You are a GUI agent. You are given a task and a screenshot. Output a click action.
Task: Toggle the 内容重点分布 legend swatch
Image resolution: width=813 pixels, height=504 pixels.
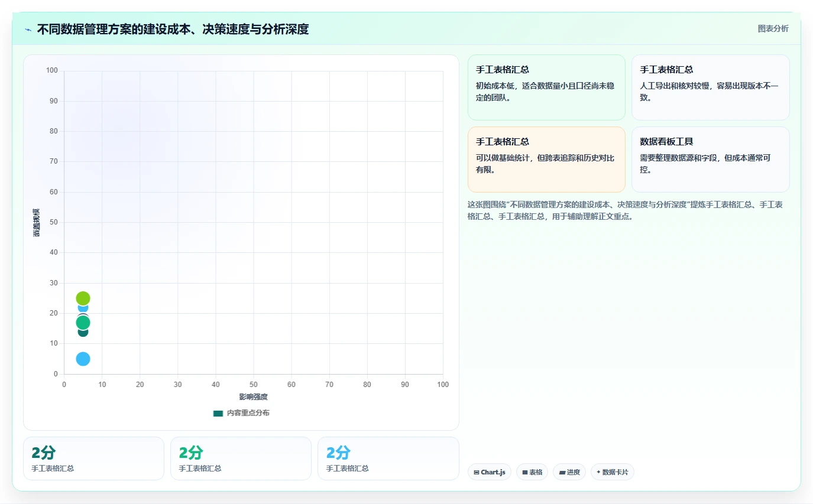point(218,413)
